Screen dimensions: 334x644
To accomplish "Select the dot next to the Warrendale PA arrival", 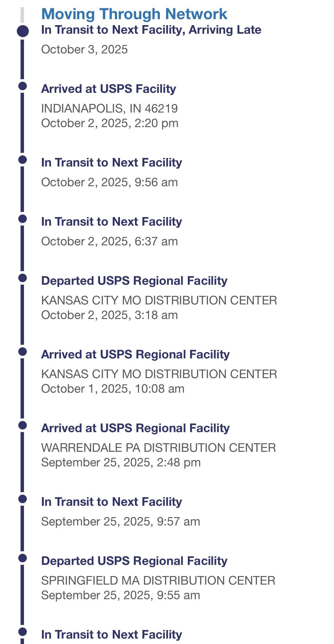I will 23,425.
